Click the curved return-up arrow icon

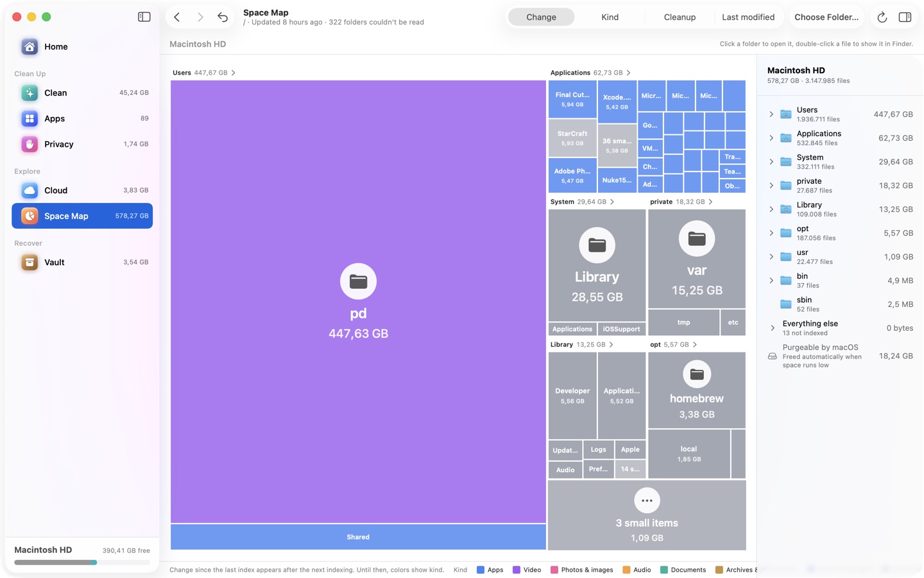click(223, 17)
